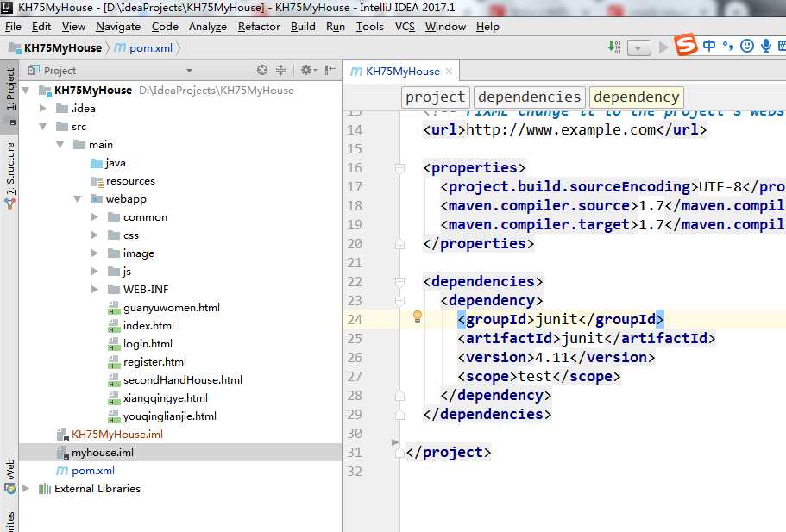The image size is (786, 532).
Task: Collapse the webapp folder
Action: pyautogui.click(x=77, y=199)
